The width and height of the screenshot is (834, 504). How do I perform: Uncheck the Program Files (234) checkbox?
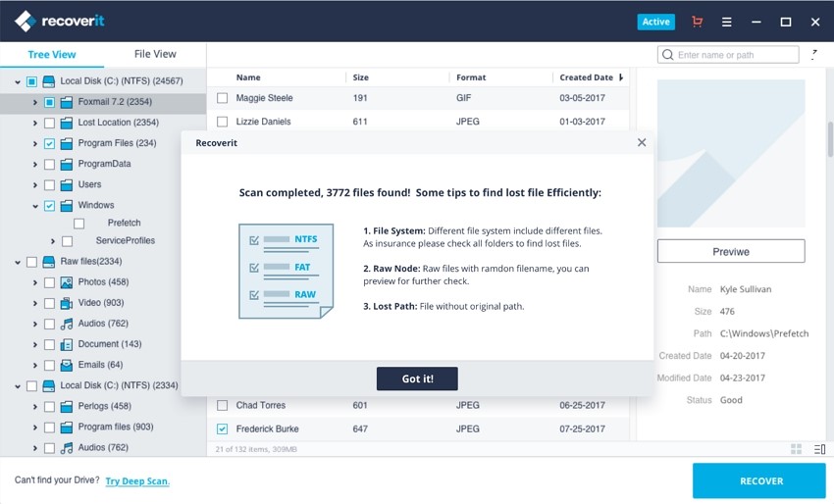(x=49, y=144)
